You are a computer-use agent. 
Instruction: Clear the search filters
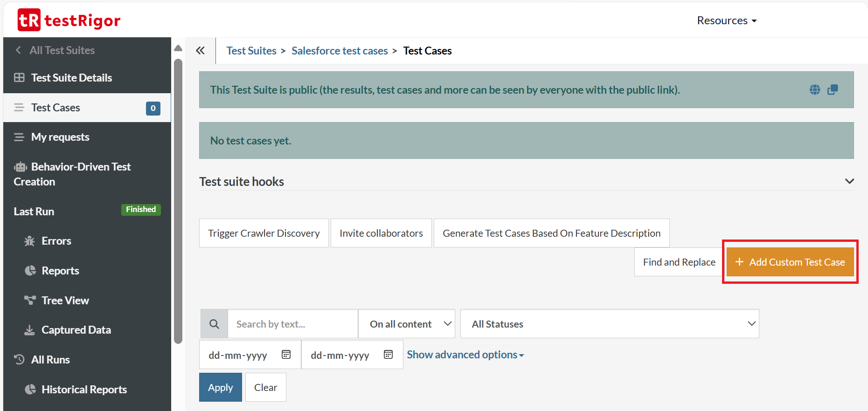pos(265,387)
